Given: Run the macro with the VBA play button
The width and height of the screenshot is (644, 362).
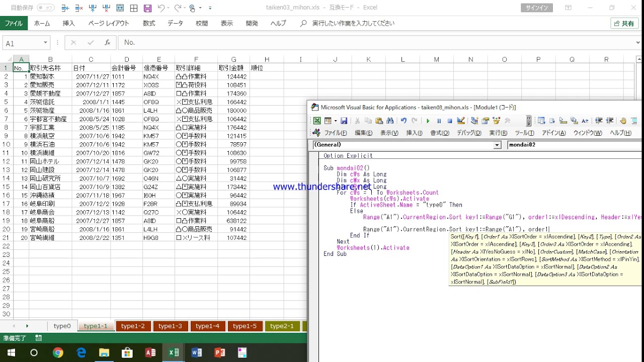Looking at the screenshot, I should pyautogui.click(x=428, y=121).
